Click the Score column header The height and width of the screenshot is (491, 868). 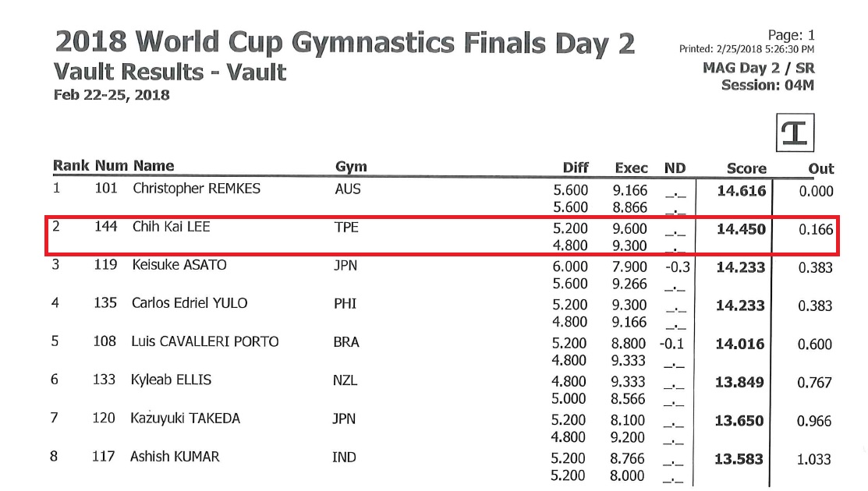point(746,168)
